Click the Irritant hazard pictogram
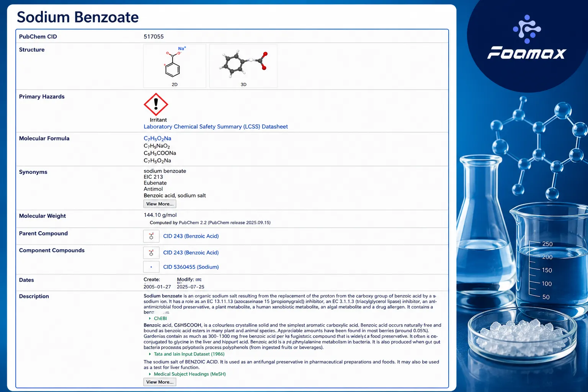588x392 pixels. coord(156,104)
